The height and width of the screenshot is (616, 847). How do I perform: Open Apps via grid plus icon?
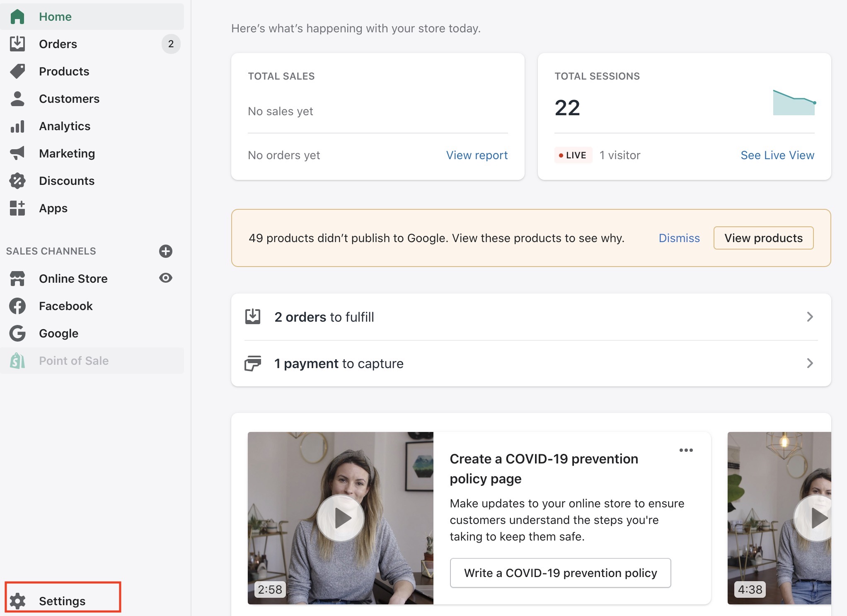(17, 208)
